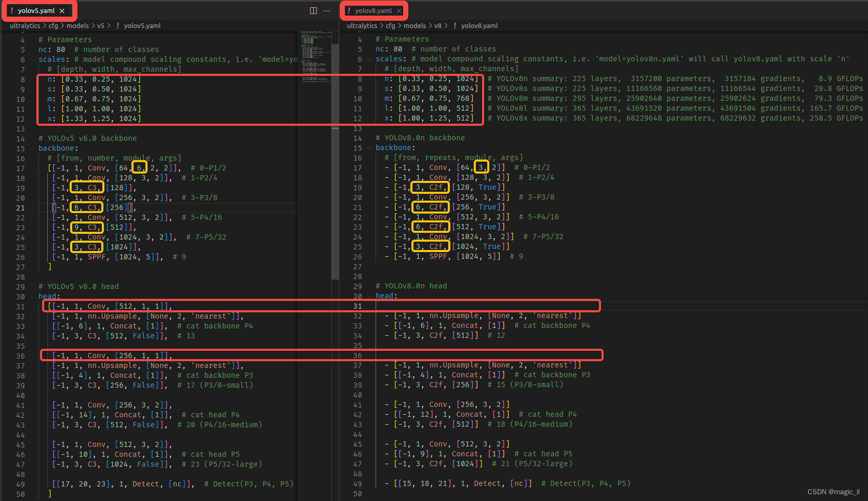
Task: Open 'cfg' breadcrumb in yolov8 editor
Action: 391,25
